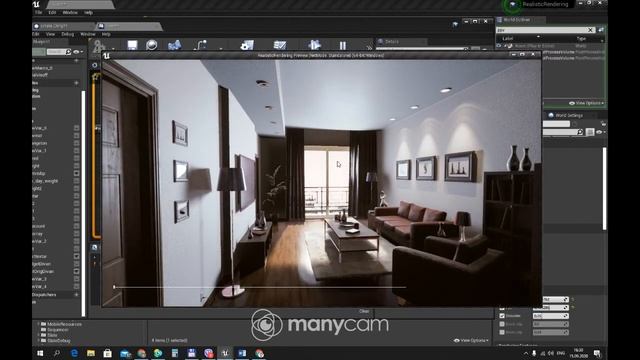This screenshot has height=360, width=640.
Task: Open Content Browser View Options
Action: click(471, 340)
